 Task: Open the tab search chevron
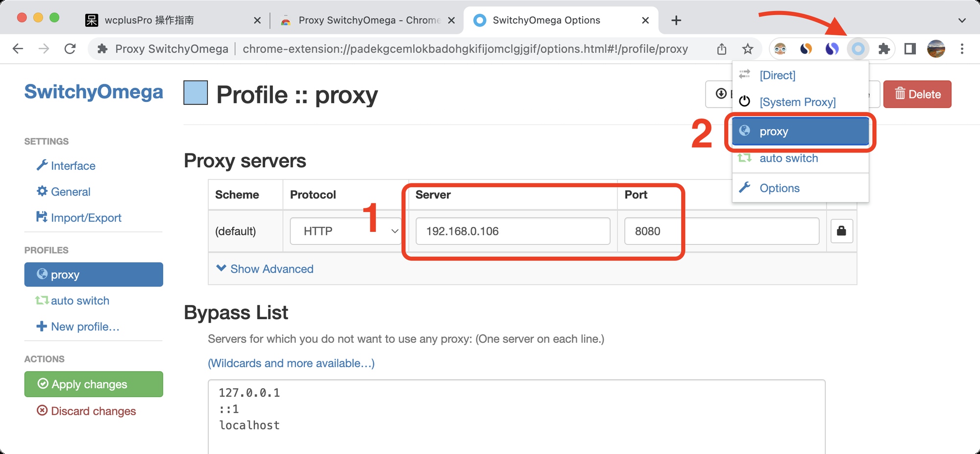pyautogui.click(x=962, y=20)
